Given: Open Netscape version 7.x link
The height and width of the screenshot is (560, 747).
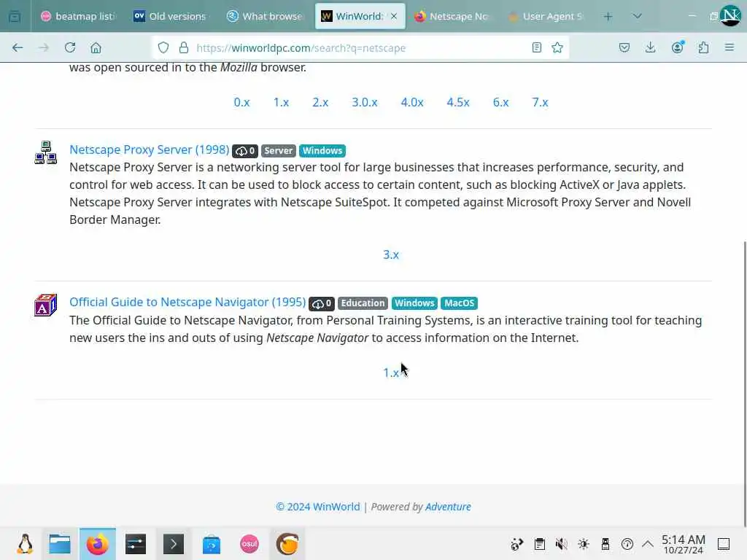Looking at the screenshot, I should (x=540, y=102).
